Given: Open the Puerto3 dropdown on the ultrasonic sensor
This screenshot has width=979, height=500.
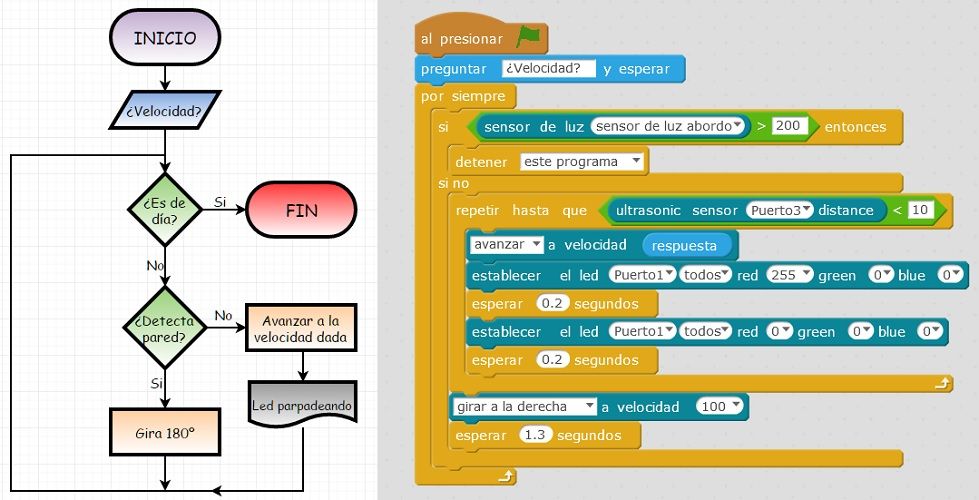Looking at the screenshot, I should point(780,210).
